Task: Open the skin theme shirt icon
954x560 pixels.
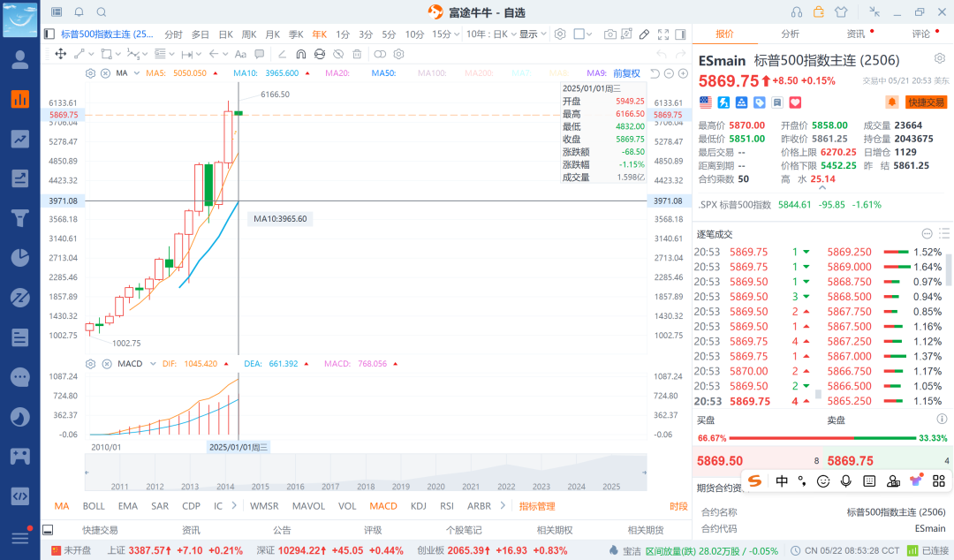Action: pos(841,11)
